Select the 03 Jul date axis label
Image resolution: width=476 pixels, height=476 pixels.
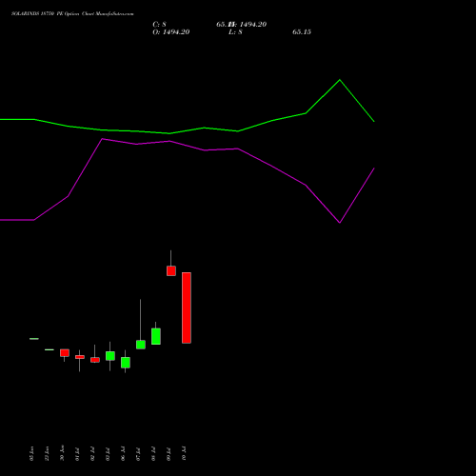(108, 454)
